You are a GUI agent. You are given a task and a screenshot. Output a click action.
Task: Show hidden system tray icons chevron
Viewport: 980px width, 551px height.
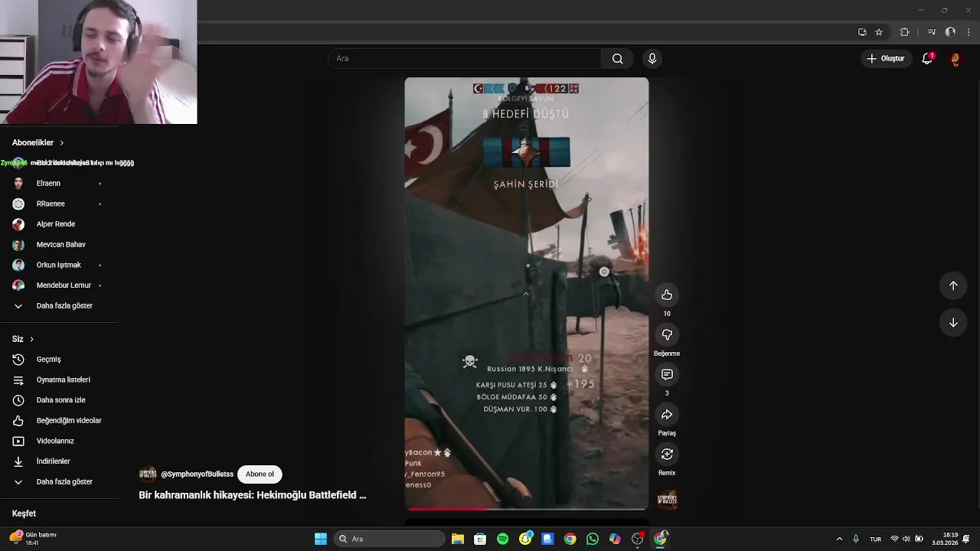coord(839,539)
